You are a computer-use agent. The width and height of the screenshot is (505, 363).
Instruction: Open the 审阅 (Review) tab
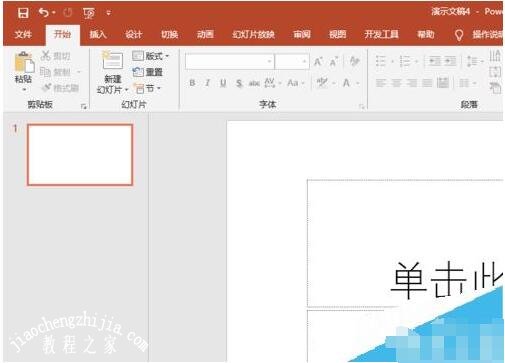tap(302, 34)
